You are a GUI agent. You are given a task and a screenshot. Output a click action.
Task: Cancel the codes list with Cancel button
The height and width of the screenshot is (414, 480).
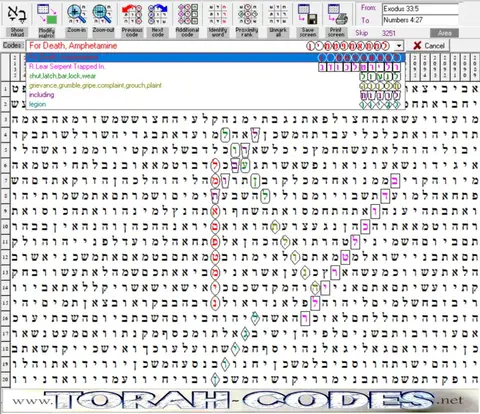pos(429,46)
